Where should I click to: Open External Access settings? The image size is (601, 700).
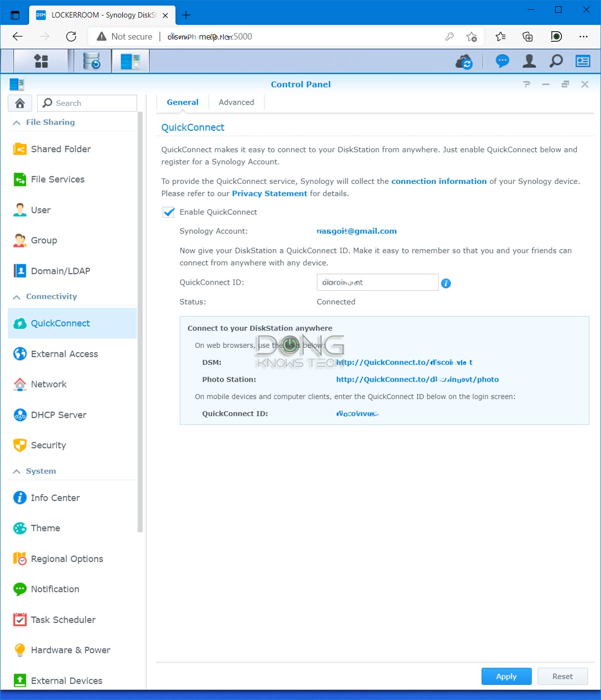tap(72, 354)
